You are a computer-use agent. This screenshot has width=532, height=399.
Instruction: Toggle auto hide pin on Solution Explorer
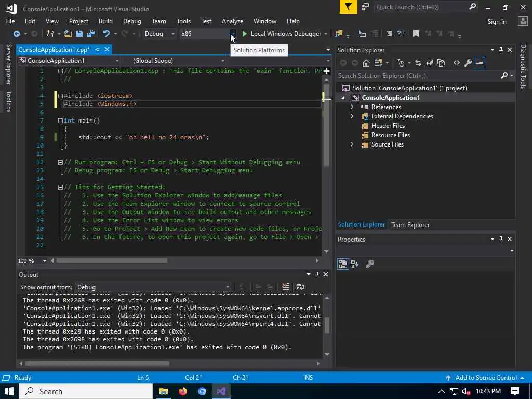coord(501,50)
